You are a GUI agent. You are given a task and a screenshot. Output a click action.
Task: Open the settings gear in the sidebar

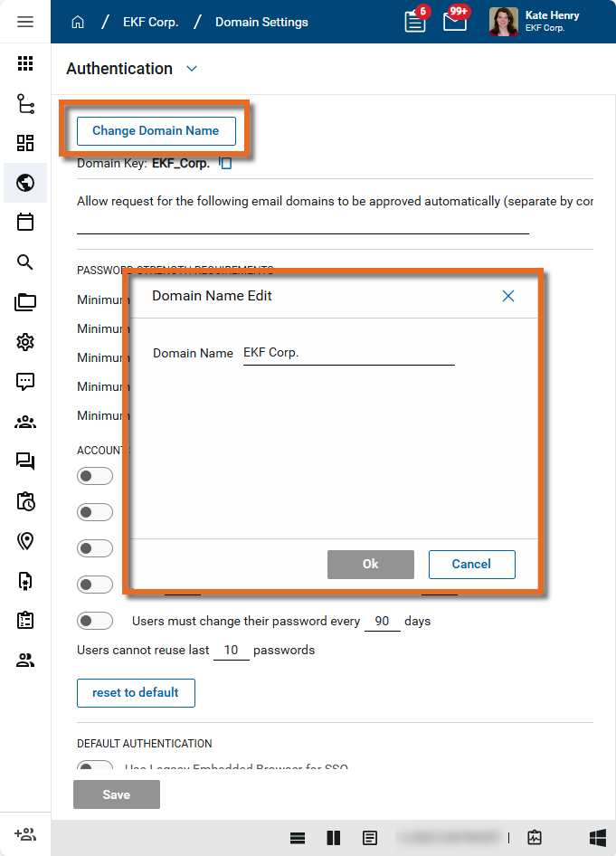click(25, 342)
